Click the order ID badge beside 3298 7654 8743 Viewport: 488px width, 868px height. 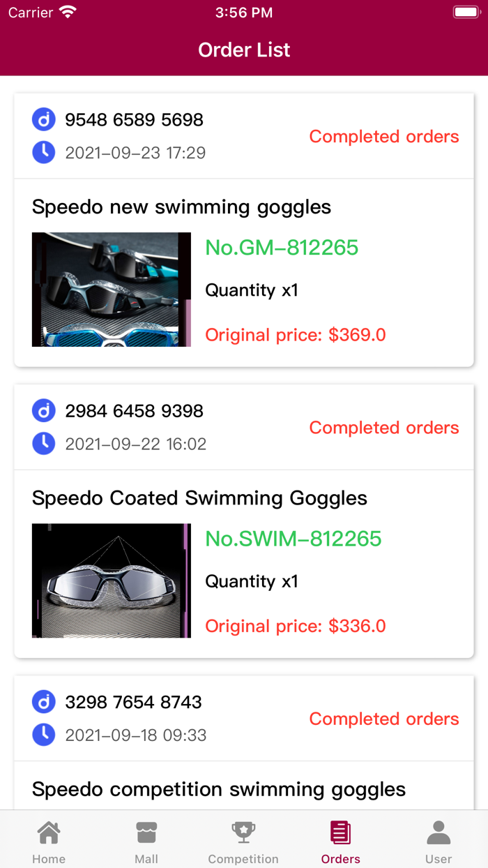coord(43,702)
